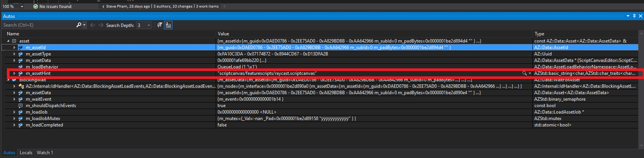The width and height of the screenshot is (644, 158).
Task: Click the m_assetHint field icon
Action: (21, 73)
